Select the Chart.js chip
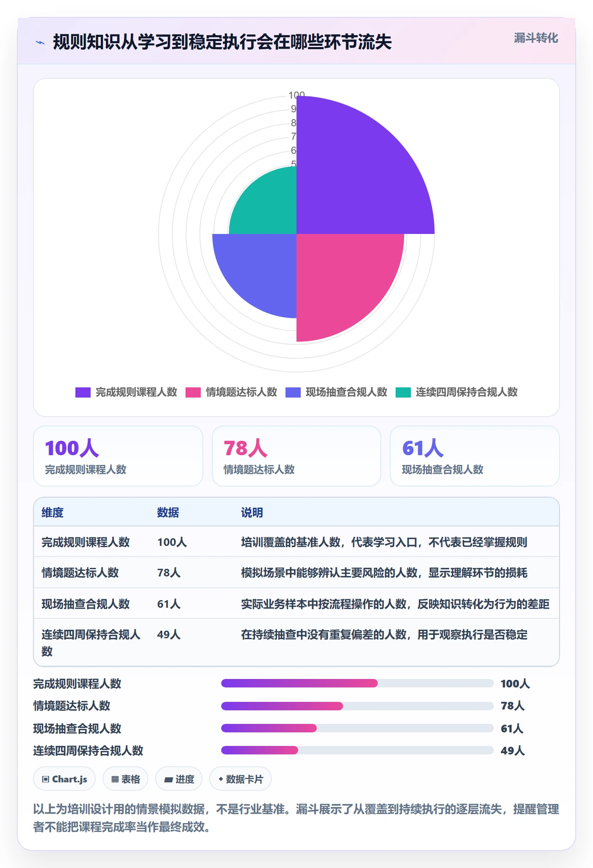The image size is (593, 868). [x=64, y=779]
